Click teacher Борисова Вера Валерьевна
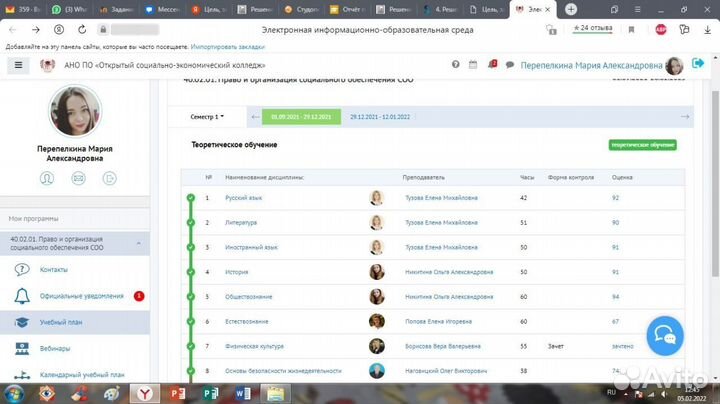The height and width of the screenshot is (404, 720). click(x=443, y=347)
